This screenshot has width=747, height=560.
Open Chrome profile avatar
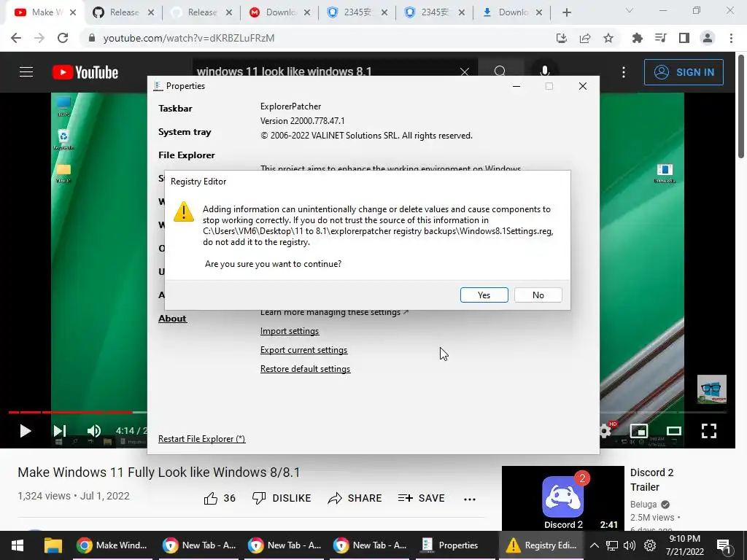pyautogui.click(x=708, y=38)
